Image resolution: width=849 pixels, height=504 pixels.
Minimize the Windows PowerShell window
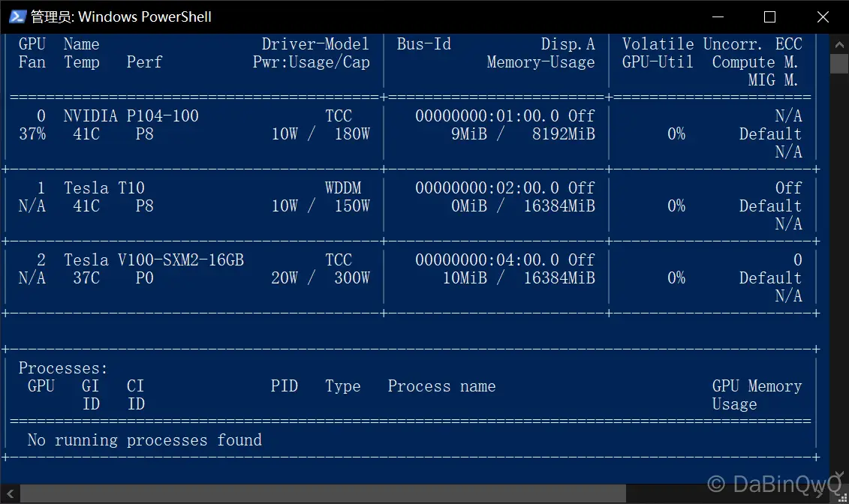click(x=718, y=16)
